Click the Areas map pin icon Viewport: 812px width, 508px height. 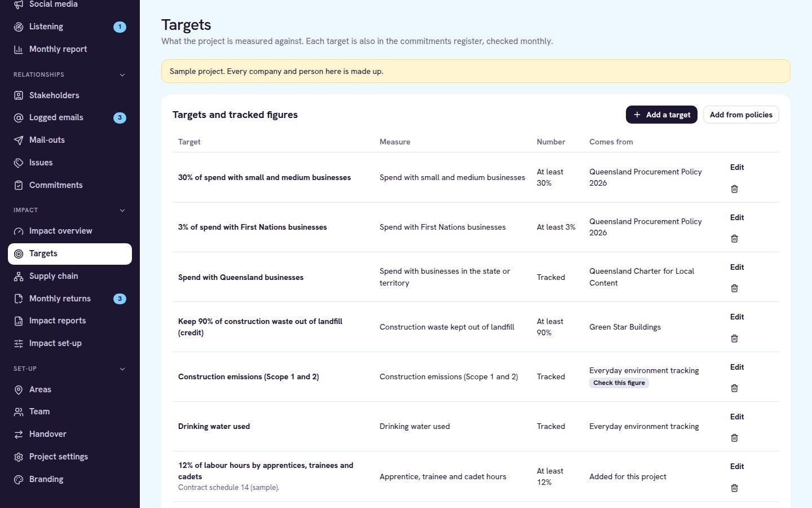tap(19, 389)
